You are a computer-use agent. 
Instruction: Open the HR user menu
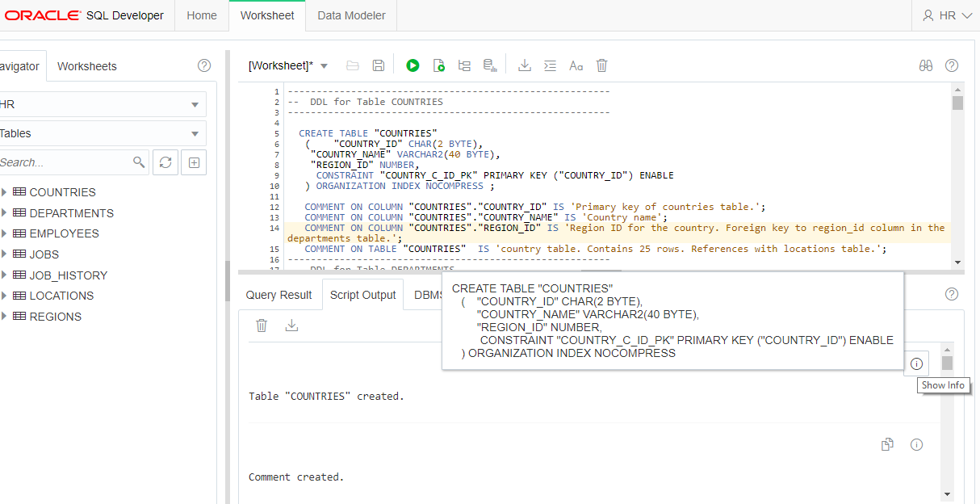pos(947,15)
